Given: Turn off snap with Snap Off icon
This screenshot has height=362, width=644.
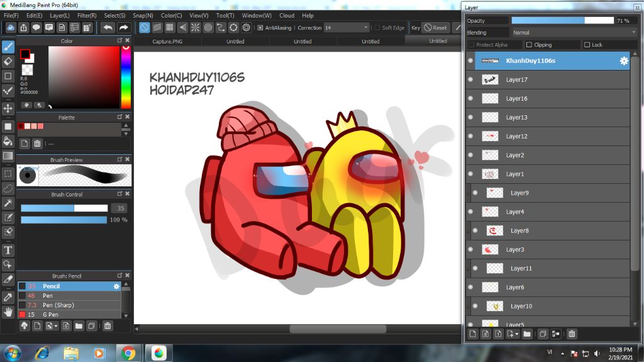Looking at the screenshot, I should tap(144, 28).
